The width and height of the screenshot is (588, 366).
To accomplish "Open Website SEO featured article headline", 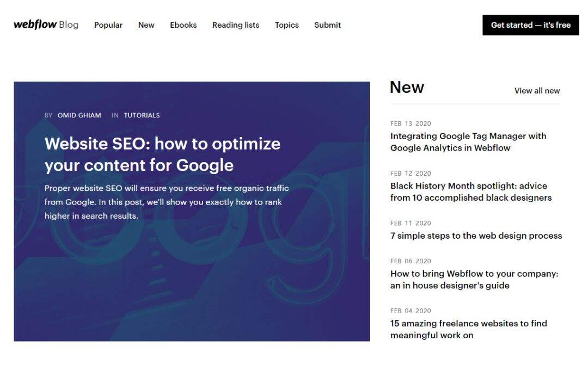I will coord(162,154).
